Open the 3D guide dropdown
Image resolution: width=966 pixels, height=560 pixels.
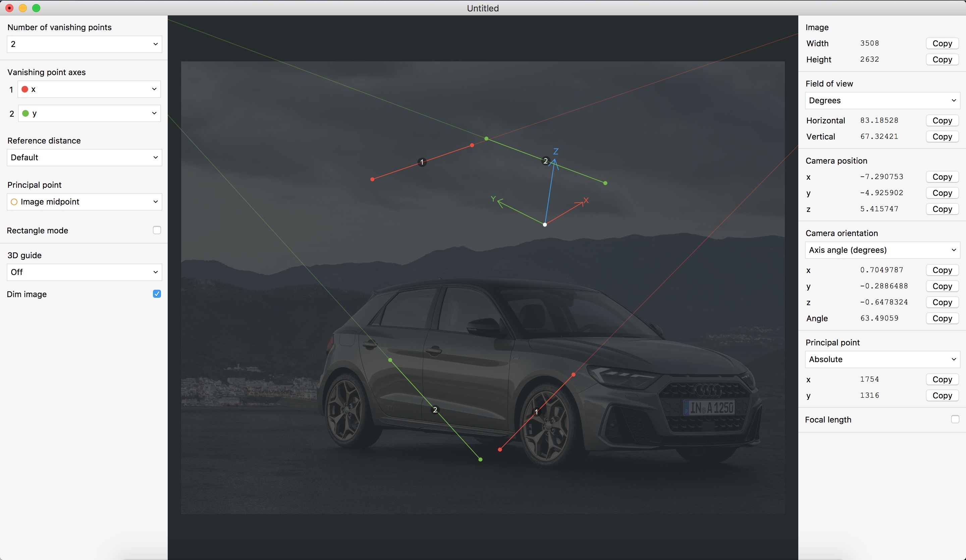pos(84,272)
